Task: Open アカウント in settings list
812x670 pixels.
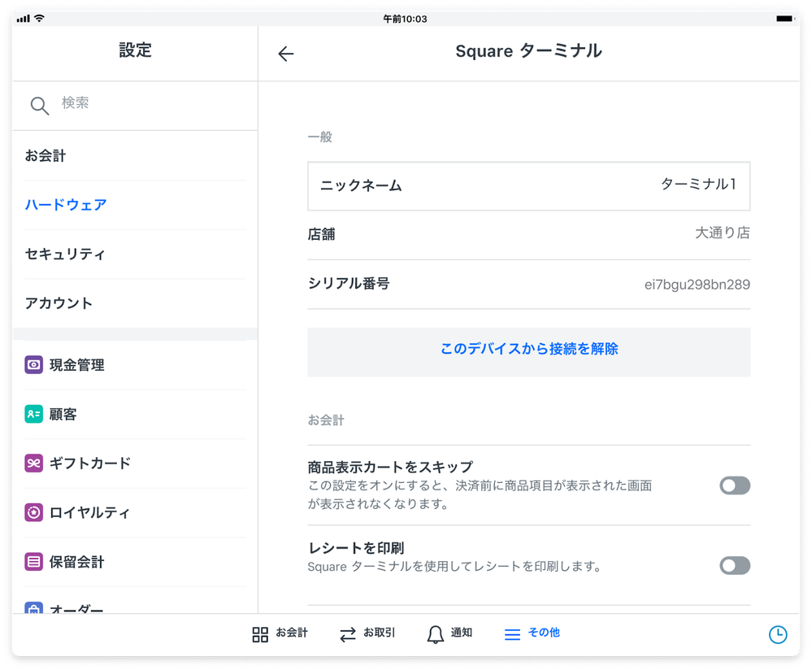Action: pyautogui.click(x=59, y=303)
